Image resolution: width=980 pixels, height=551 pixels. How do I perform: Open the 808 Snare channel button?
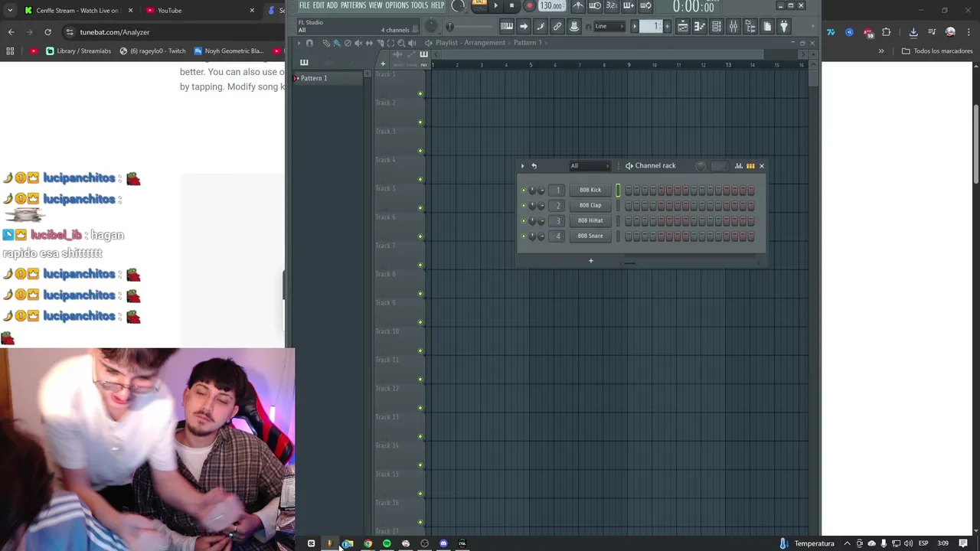click(590, 236)
